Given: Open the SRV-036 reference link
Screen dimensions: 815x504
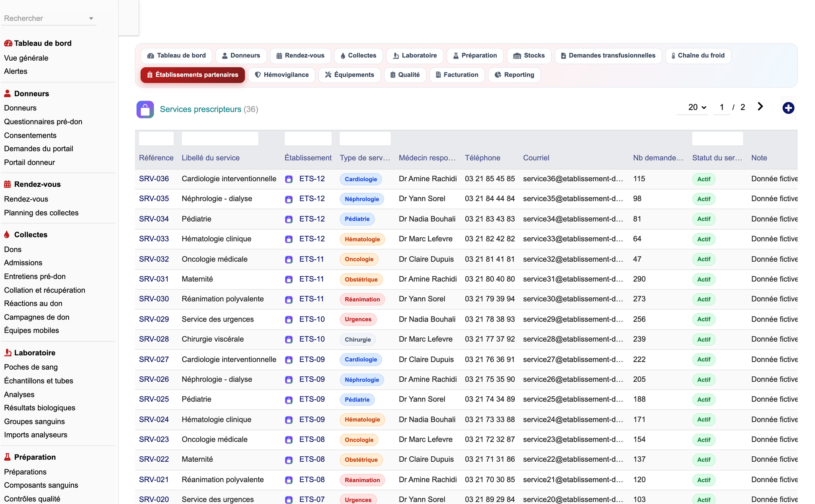Looking at the screenshot, I should (x=154, y=179).
